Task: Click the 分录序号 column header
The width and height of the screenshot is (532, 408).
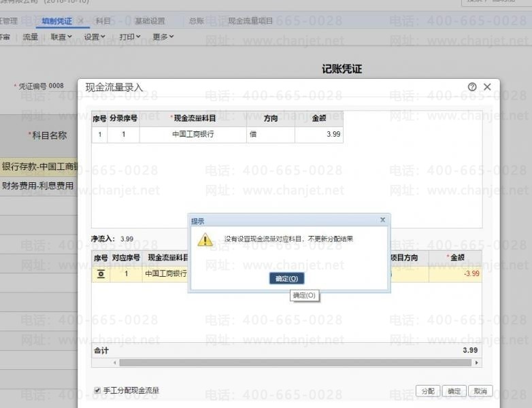Action: pos(124,118)
